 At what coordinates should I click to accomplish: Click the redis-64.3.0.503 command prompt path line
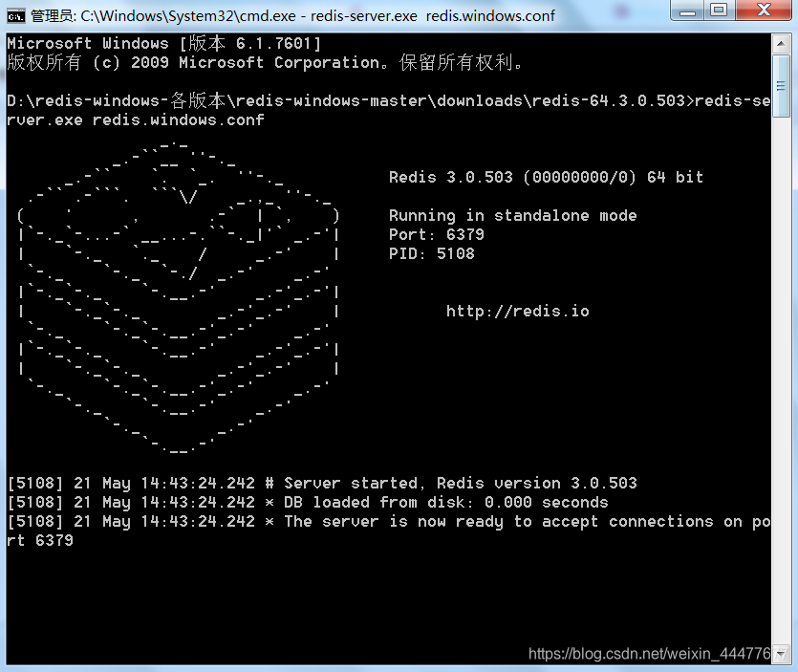[389, 100]
